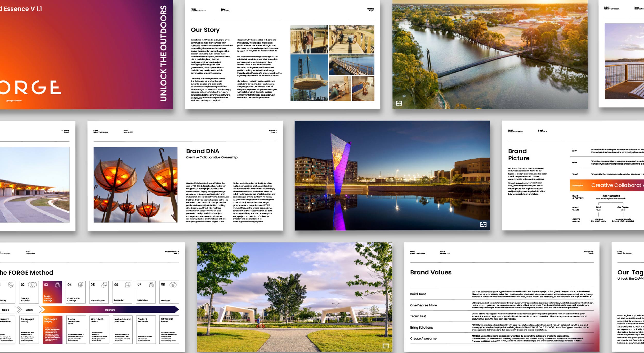Click the 'Creative Collaborative Ownership' subtitle under Brand DNA
The height and width of the screenshot is (353, 644).
(212, 157)
